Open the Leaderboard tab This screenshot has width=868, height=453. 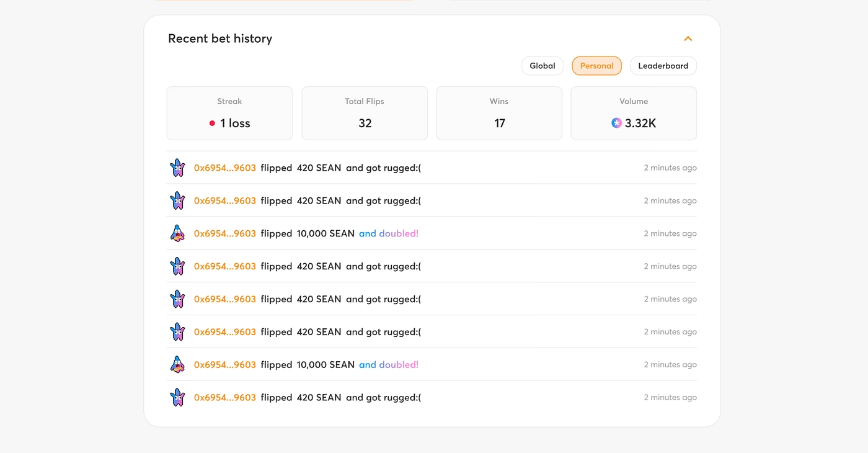pos(663,66)
